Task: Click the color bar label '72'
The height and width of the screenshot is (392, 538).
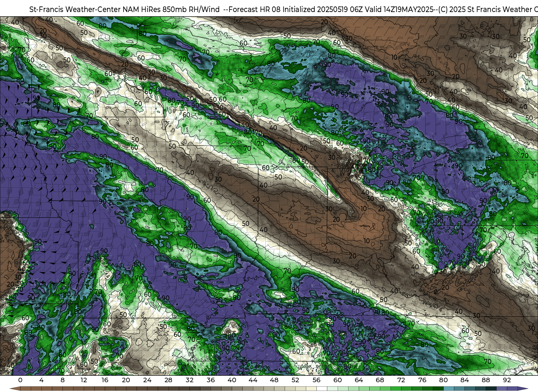Action: tap(401, 380)
